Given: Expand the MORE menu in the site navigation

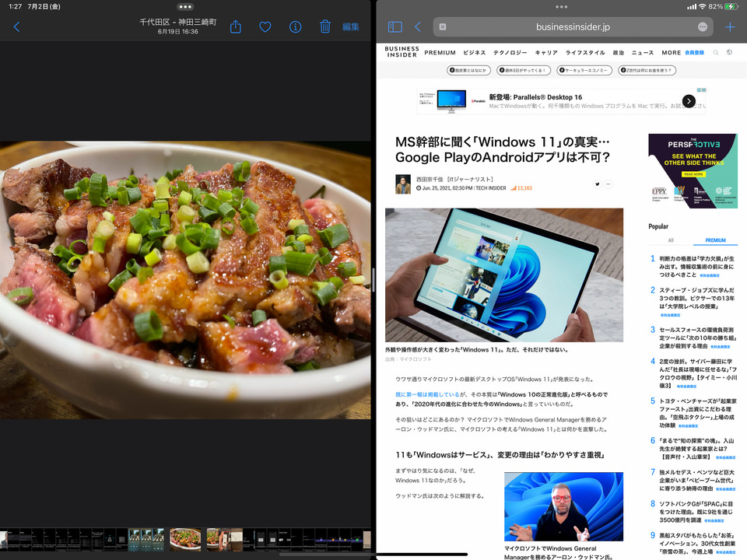Looking at the screenshot, I should pos(671,53).
